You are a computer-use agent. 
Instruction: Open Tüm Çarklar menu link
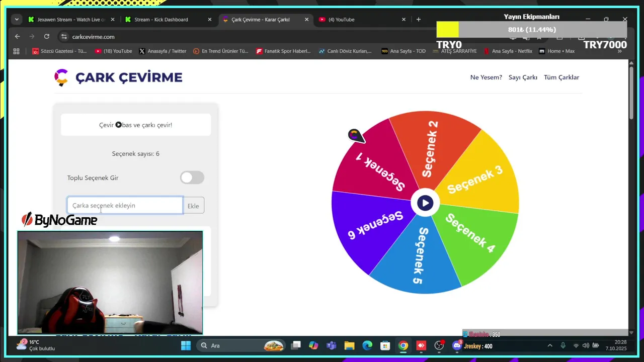coord(561,77)
